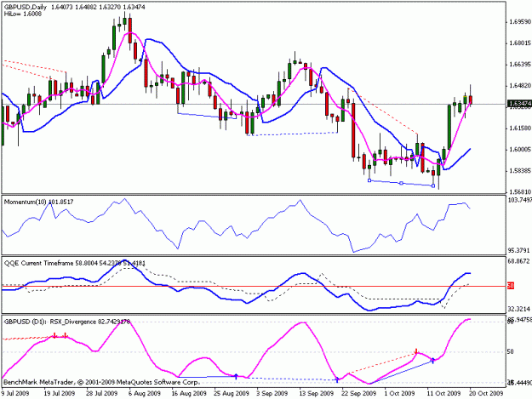Click the 68.8672 QQE scale value
Screen dimensions: 532x399
518,261
